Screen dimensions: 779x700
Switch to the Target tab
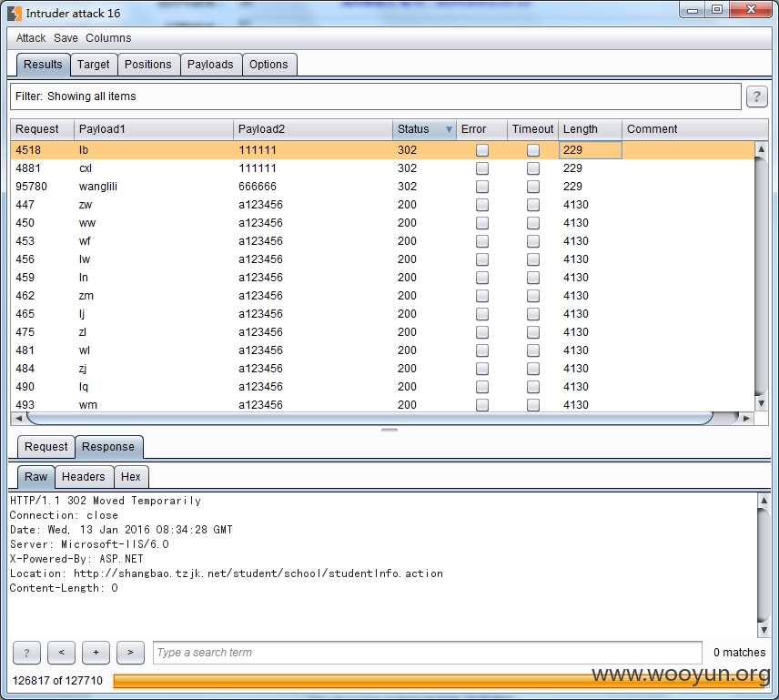[94, 65]
